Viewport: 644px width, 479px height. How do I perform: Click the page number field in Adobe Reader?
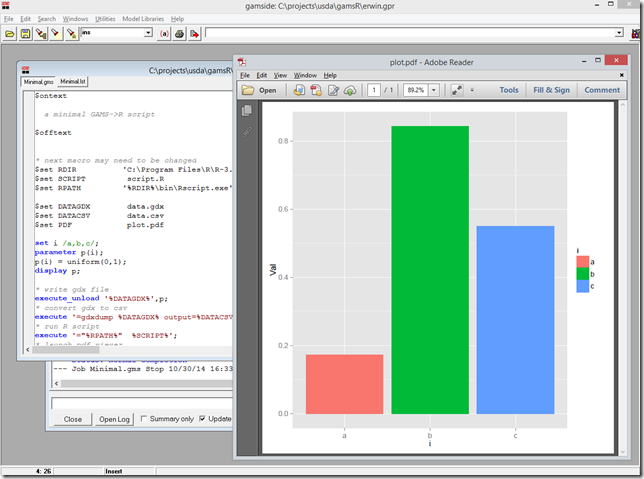(x=374, y=90)
